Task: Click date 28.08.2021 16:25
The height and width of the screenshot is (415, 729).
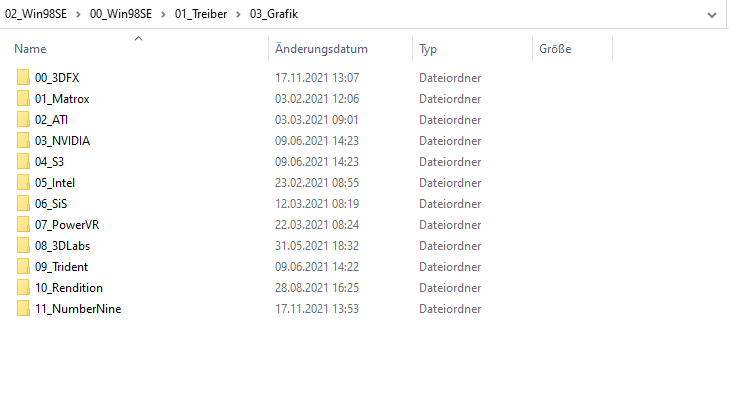Action: tap(317, 288)
